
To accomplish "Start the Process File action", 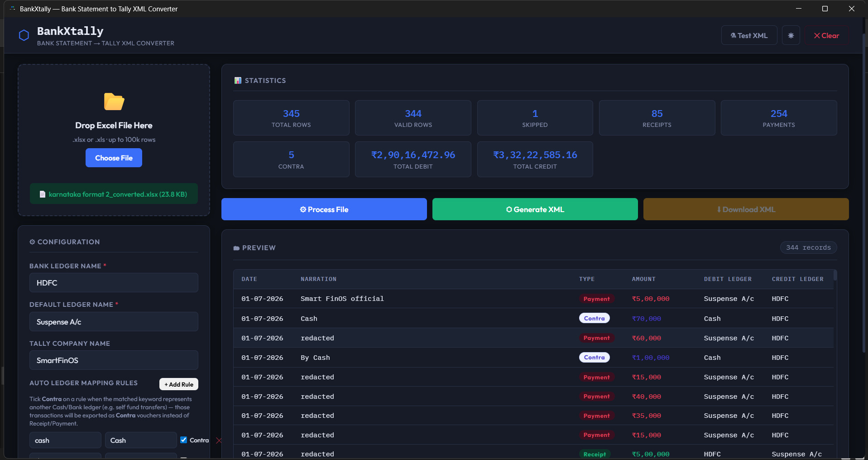I will 324,209.
